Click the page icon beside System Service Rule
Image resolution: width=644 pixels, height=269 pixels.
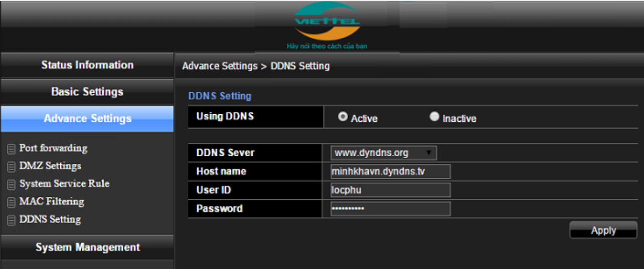(x=11, y=185)
